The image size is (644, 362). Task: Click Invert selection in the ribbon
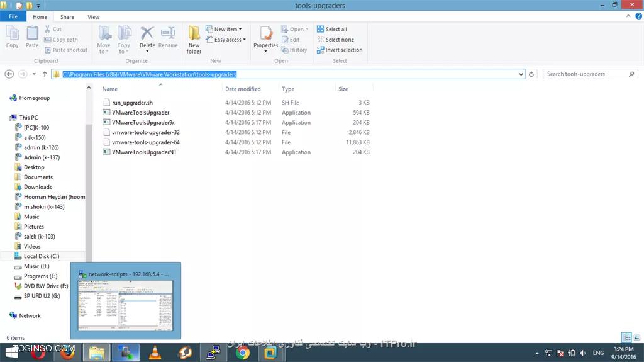pos(339,50)
